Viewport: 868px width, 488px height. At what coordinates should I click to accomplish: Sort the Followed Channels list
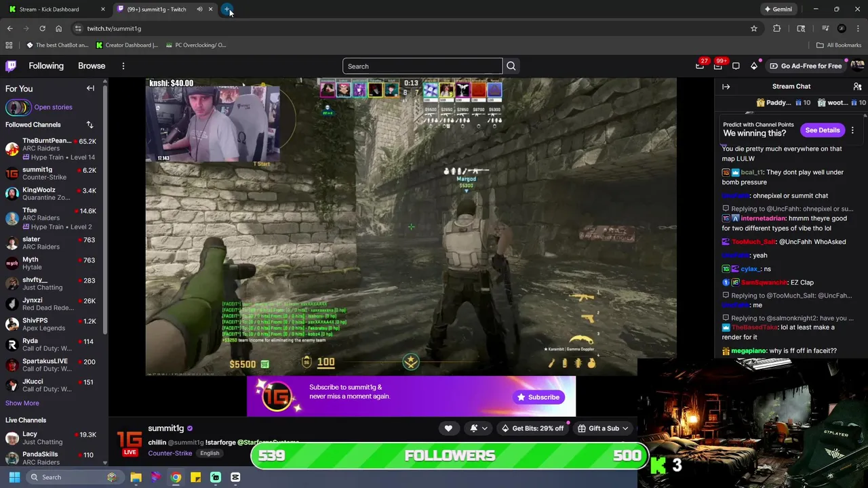click(90, 125)
